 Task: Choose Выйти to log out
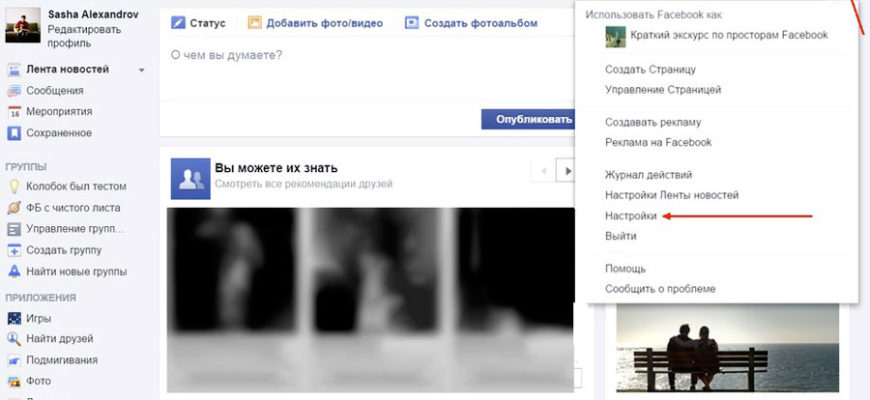(621, 236)
